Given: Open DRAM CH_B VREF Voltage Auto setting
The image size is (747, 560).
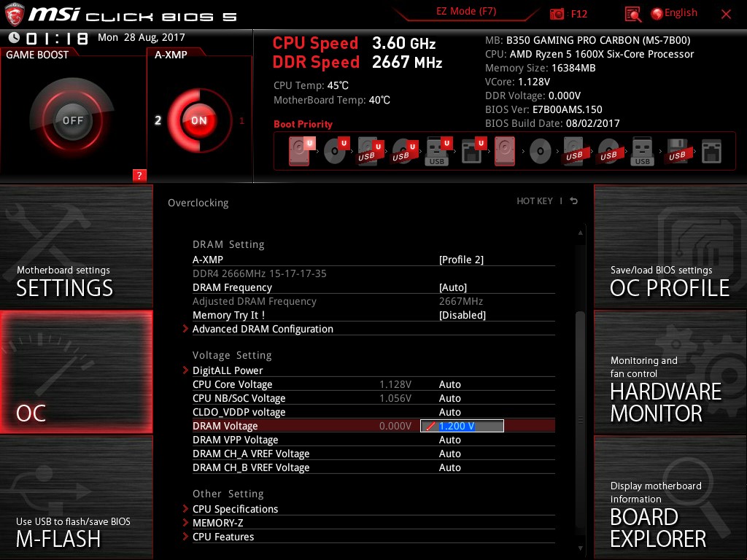Looking at the screenshot, I should click(x=449, y=467).
